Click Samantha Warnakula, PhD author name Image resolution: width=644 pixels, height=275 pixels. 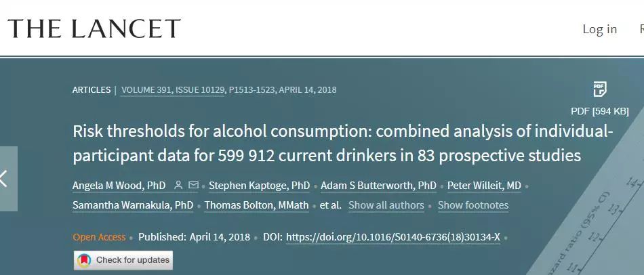133,205
